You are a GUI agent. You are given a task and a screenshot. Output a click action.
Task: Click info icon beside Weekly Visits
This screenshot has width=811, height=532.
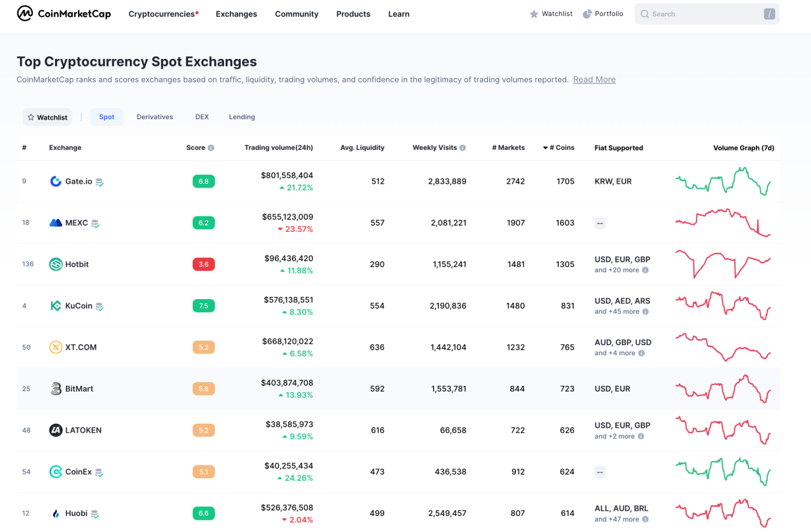463,148
